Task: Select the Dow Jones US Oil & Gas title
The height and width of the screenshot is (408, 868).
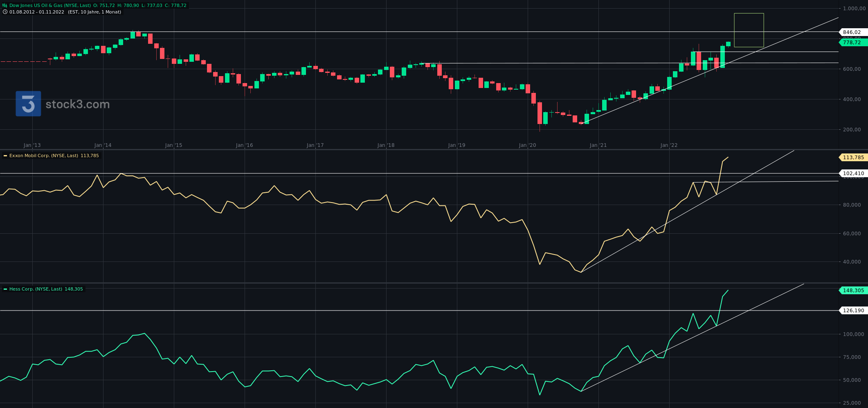Action: 50,6
